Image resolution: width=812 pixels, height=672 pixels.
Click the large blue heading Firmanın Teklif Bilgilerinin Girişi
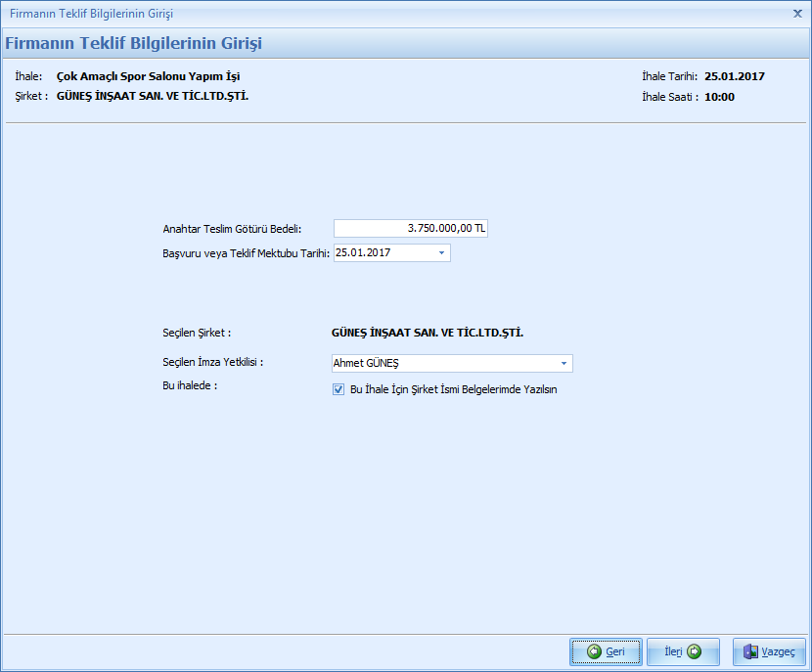point(133,43)
